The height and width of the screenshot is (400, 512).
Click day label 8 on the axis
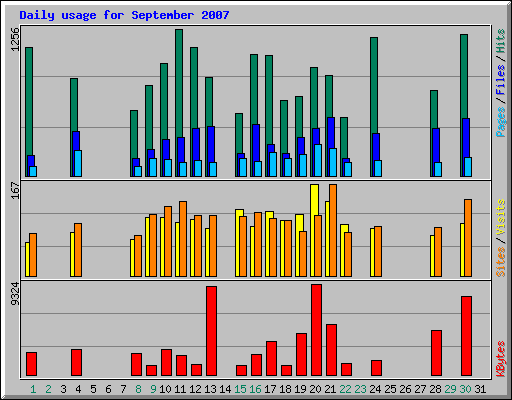[138, 389]
